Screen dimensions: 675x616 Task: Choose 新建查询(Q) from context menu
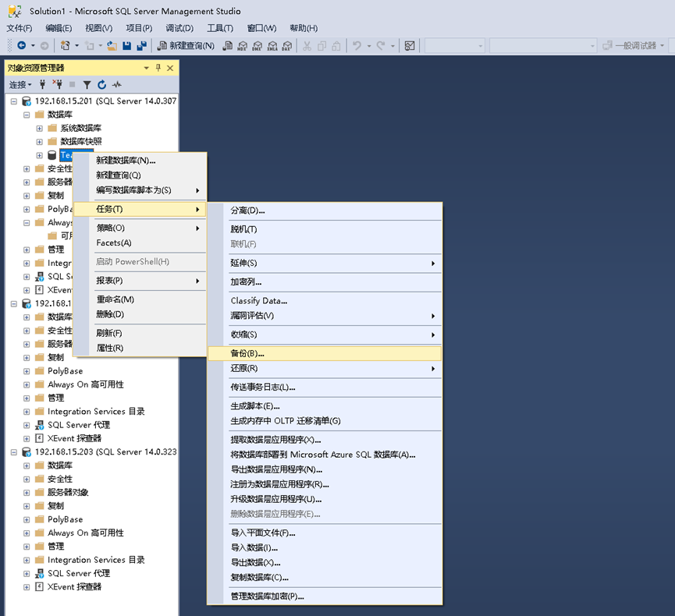pyautogui.click(x=140, y=175)
